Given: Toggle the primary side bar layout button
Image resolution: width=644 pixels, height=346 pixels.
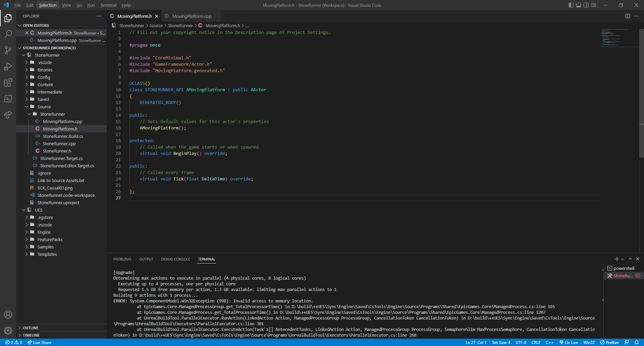Looking at the screenshot, I should (571, 5).
